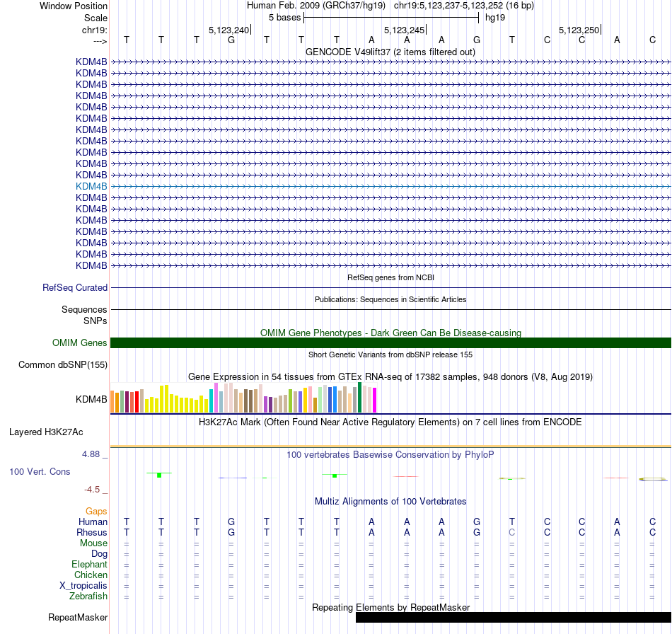Click the RefSeq genes from NCBI title

click(391, 278)
